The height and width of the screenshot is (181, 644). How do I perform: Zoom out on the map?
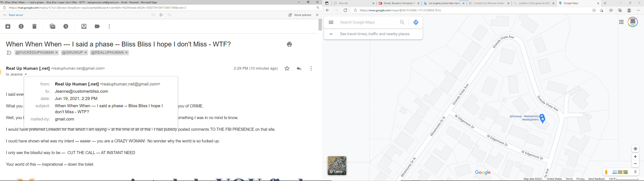(635, 164)
